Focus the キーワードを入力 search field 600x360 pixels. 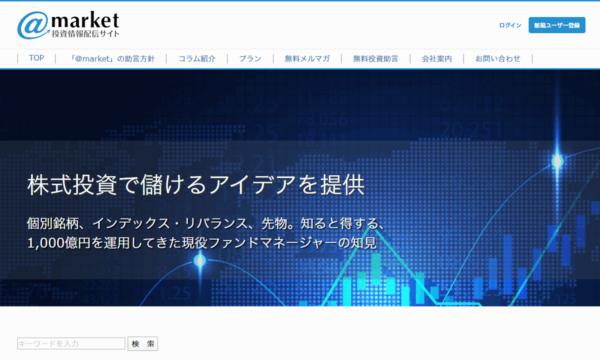(71, 344)
